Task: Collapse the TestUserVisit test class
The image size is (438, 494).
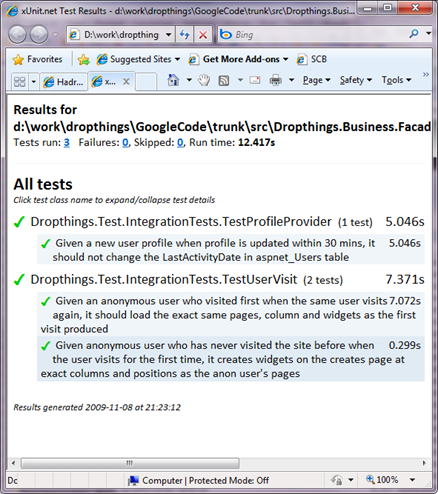Action: click(x=164, y=279)
